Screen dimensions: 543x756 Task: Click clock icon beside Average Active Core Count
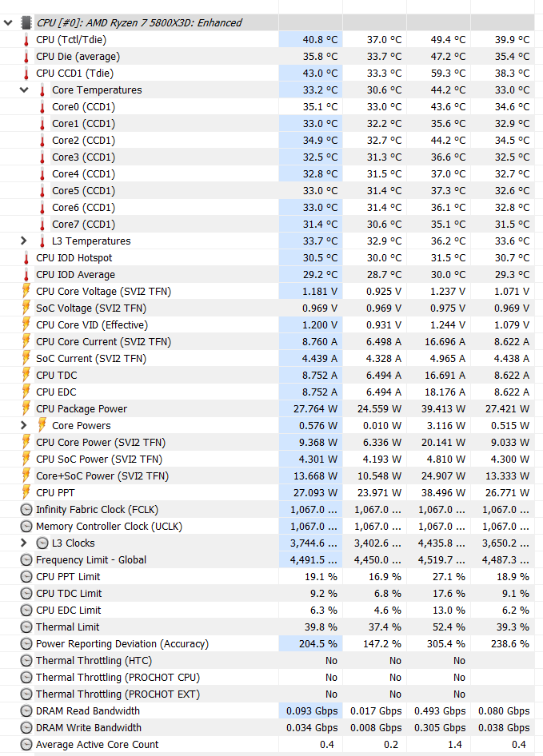[26, 745]
